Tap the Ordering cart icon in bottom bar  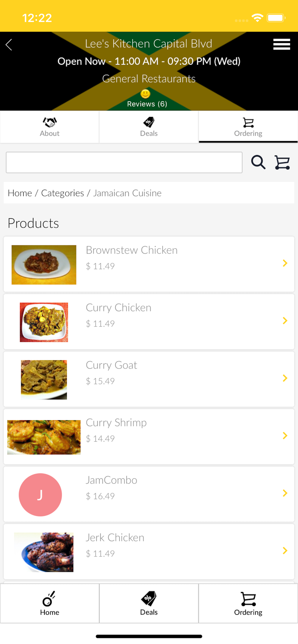coord(248,599)
